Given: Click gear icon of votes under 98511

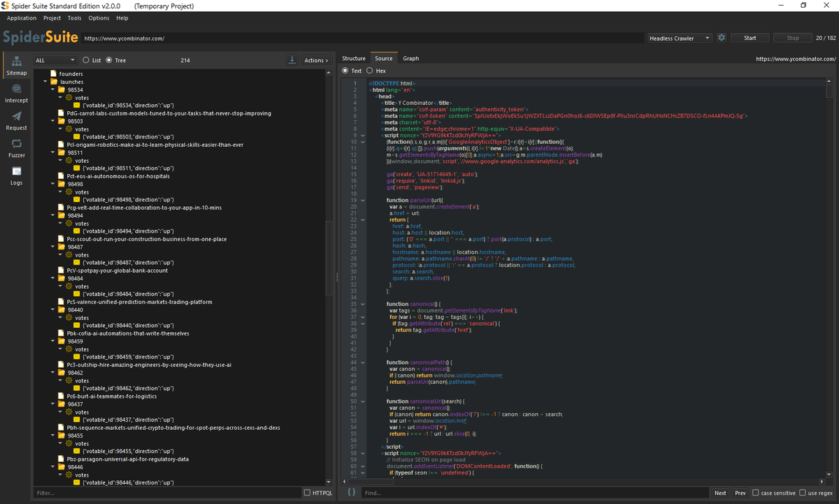Looking at the screenshot, I should click(x=69, y=161).
